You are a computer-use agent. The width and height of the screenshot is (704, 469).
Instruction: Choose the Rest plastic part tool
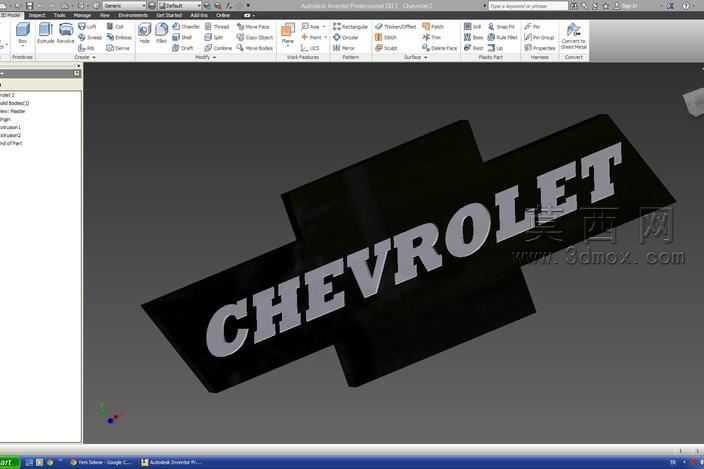pyautogui.click(x=474, y=48)
